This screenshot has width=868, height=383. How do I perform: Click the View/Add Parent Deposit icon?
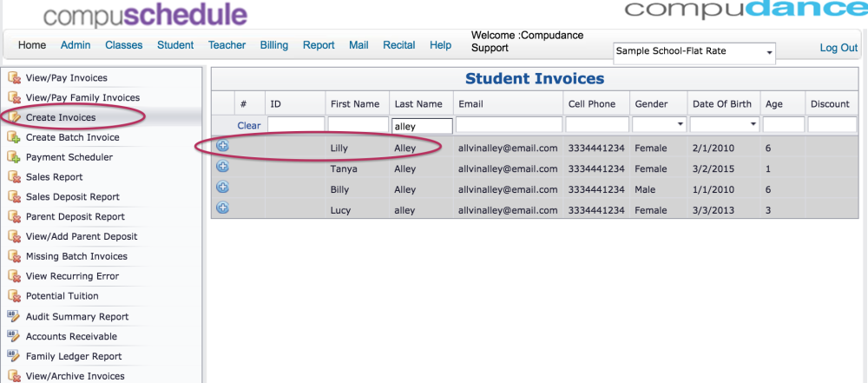click(14, 237)
